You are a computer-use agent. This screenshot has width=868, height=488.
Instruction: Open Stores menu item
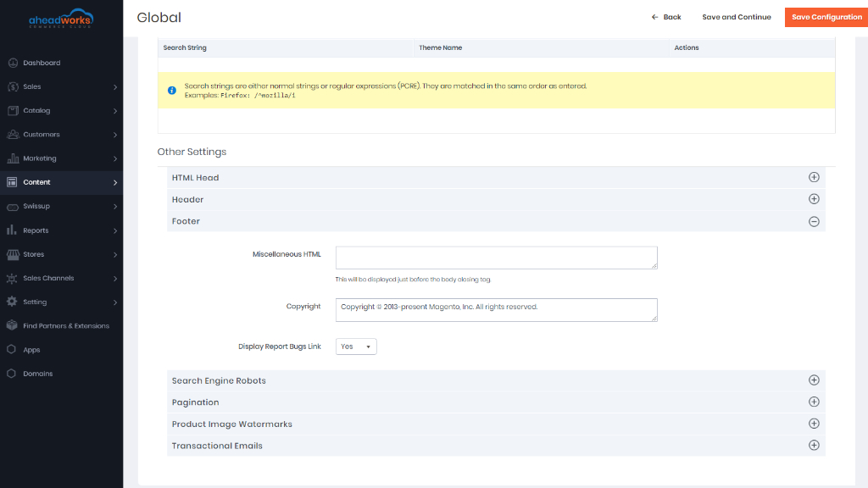pyautogui.click(x=61, y=254)
